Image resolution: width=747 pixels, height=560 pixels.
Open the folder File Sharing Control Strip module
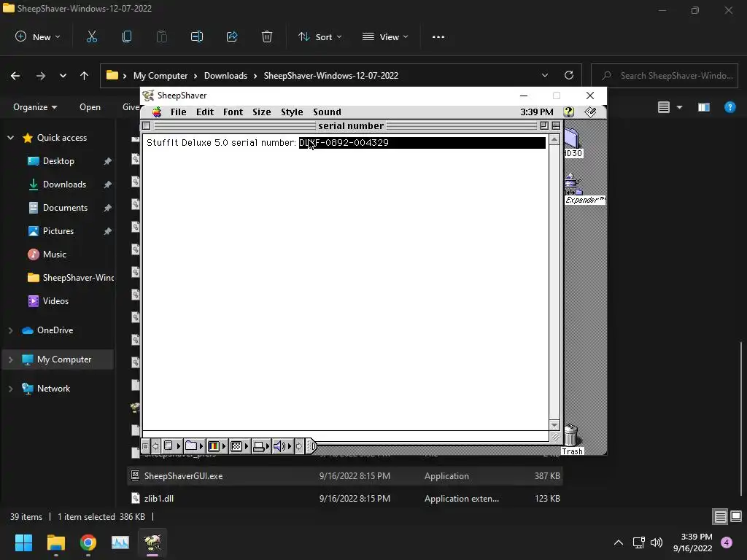coord(194,446)
